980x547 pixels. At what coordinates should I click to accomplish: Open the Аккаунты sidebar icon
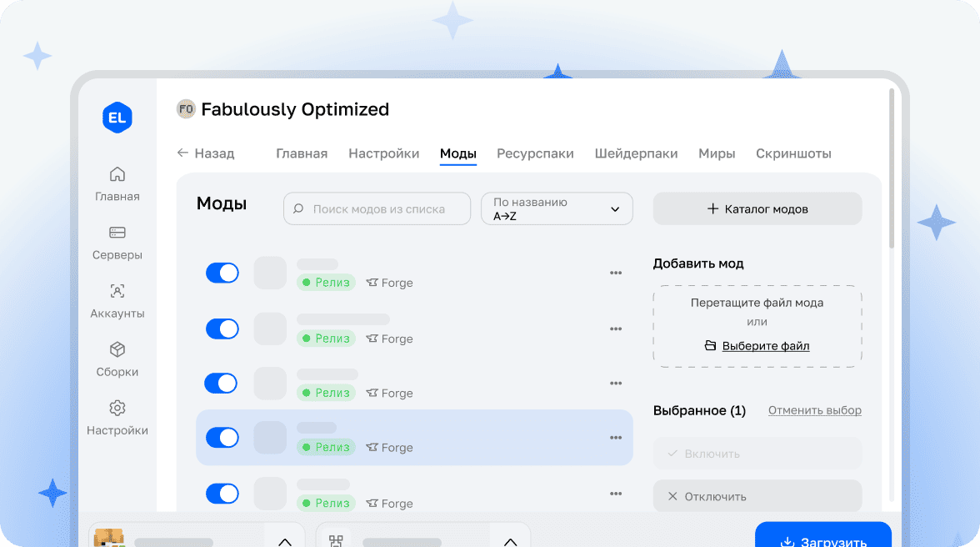(117, 291)
